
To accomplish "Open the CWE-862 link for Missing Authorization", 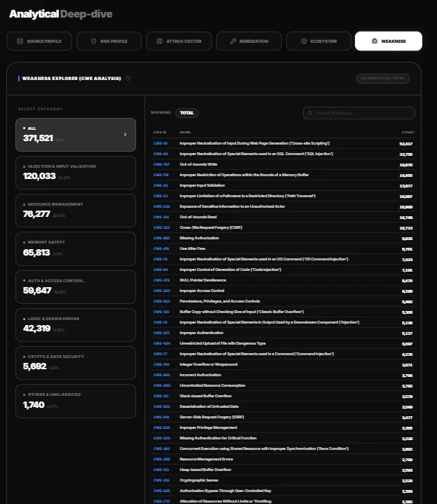I will pos(161,238).
